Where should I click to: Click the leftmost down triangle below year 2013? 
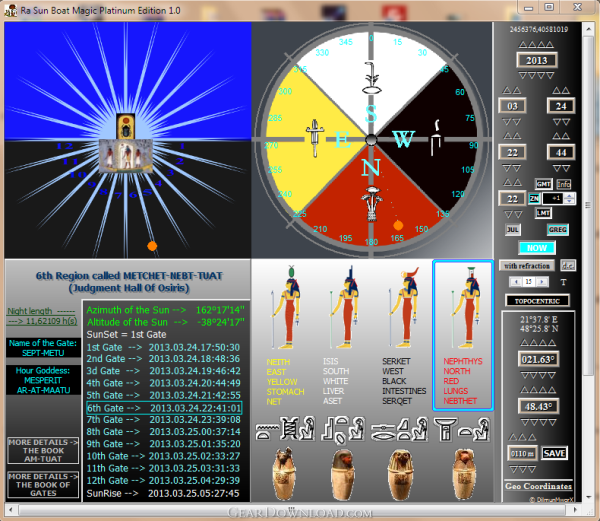tap(522, 75)
